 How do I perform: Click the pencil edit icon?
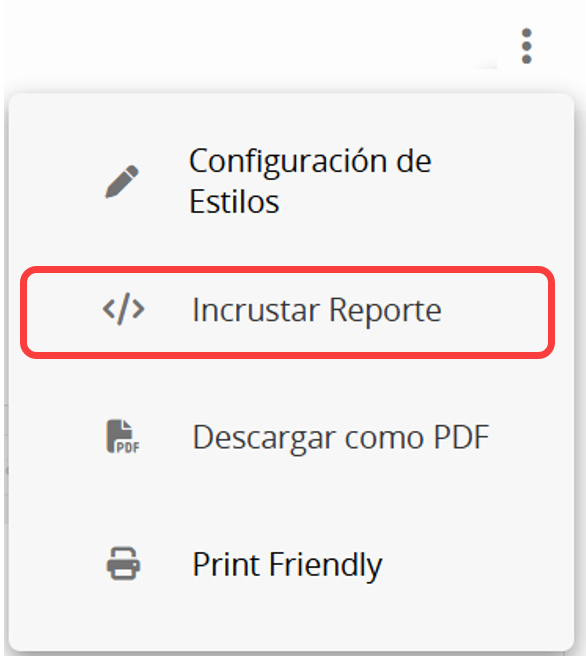(x=122, y=181)
